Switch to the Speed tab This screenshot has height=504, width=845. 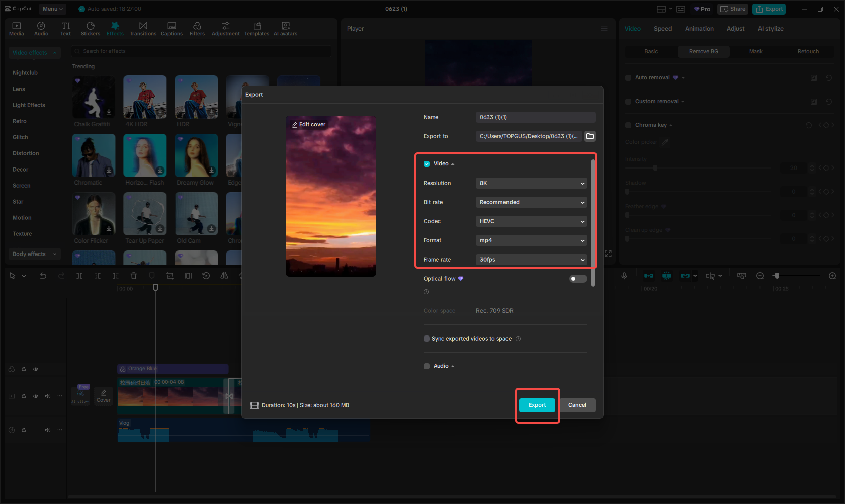click(x=662, y=29)
